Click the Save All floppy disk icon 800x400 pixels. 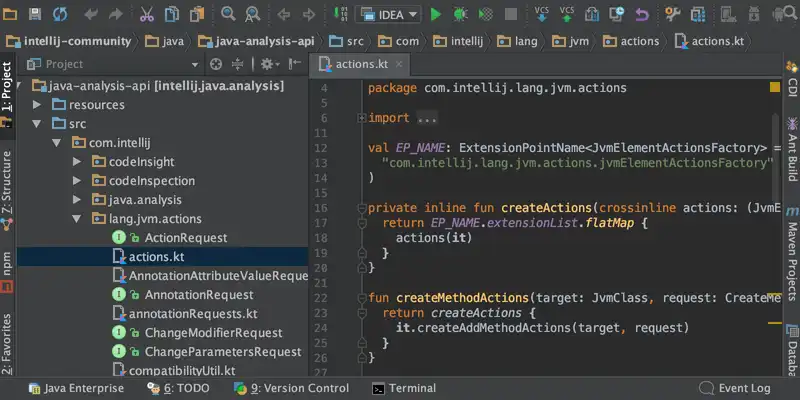(x=35, y=14)
